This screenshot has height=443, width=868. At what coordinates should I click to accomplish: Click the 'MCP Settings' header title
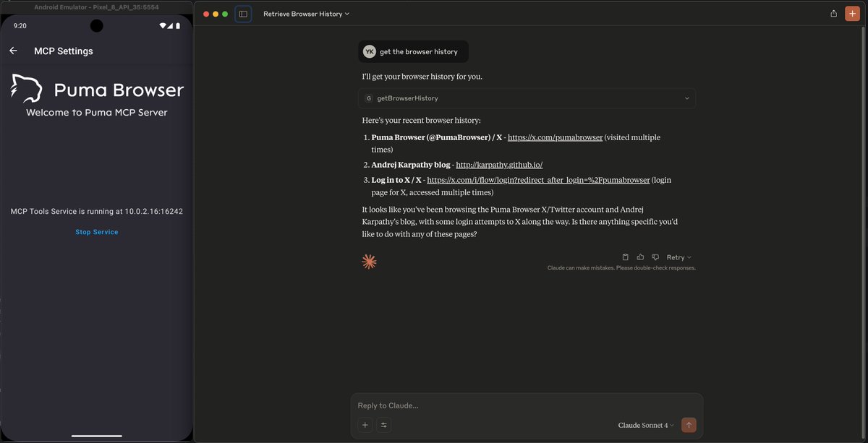(x=64, y=51)
